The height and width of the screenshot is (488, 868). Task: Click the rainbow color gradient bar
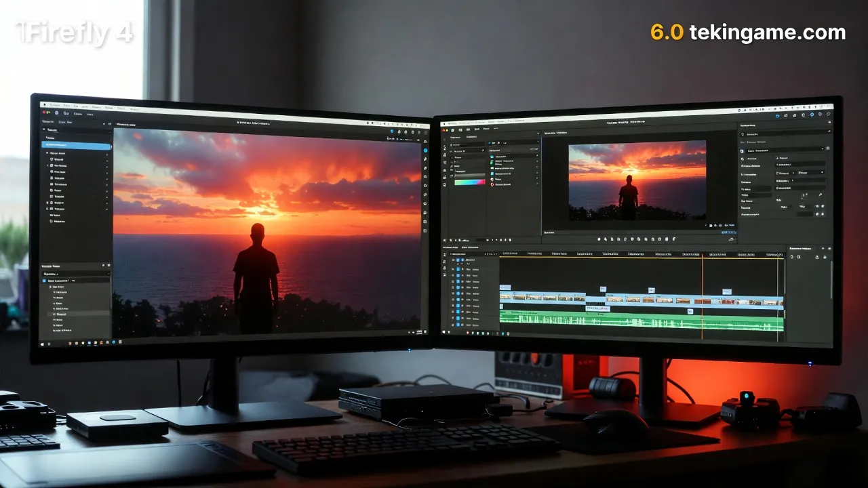469,182
